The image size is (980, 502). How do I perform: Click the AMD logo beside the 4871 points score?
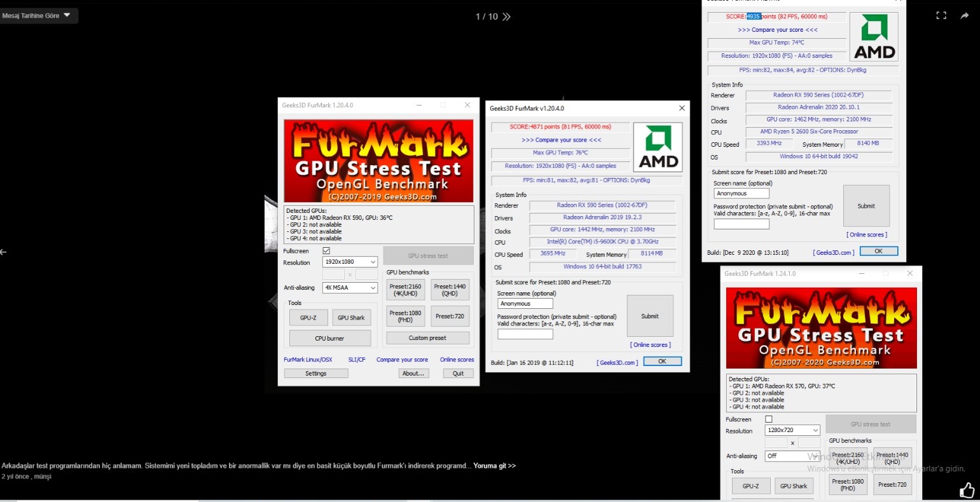[658, 147]
